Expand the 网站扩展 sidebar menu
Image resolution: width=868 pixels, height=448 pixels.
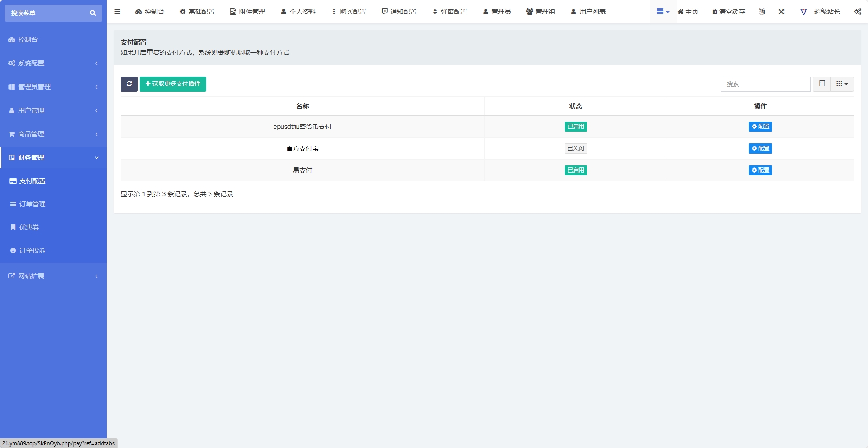click(53, 276)
